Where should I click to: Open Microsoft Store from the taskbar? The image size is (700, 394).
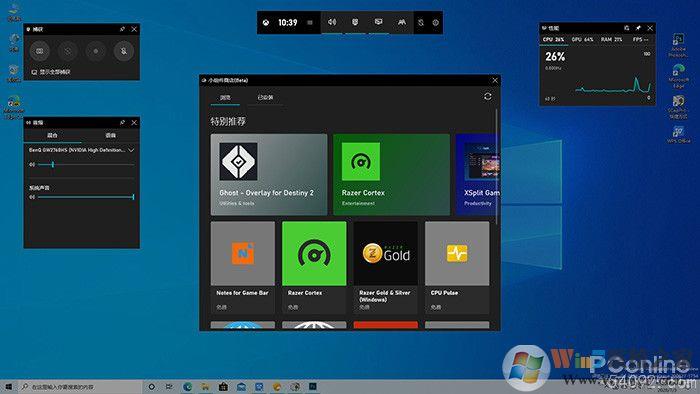point(223,387)
